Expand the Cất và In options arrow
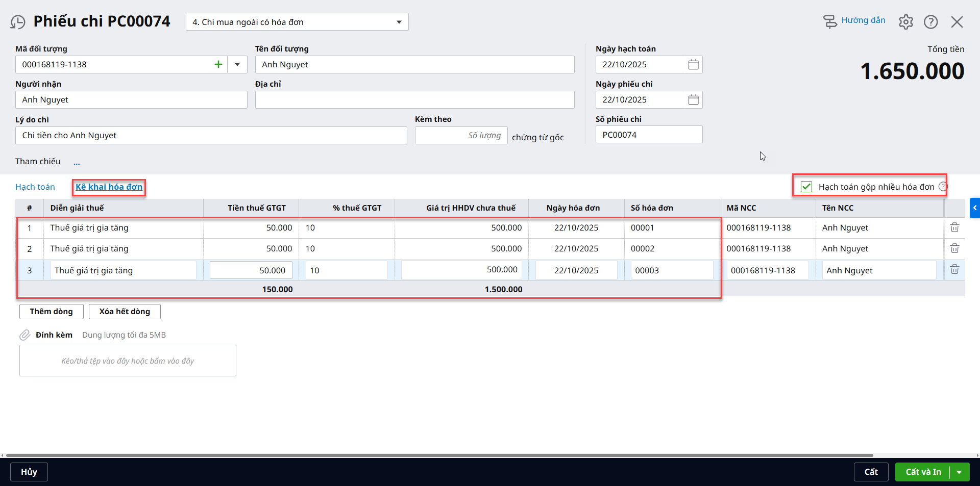This screenshot has width=980, height=486. pos(960,472)
